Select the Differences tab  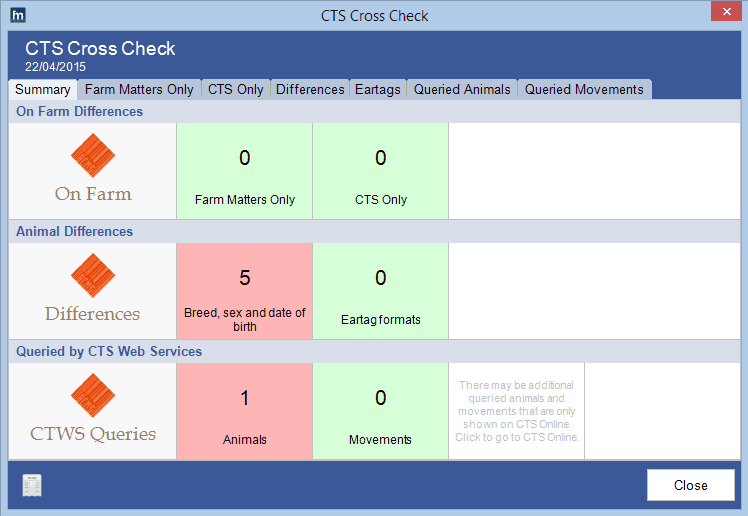coord(310,90)
